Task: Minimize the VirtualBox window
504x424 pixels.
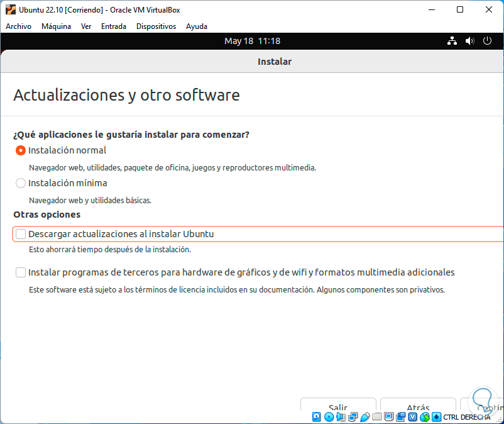Action: coord(432,9)
